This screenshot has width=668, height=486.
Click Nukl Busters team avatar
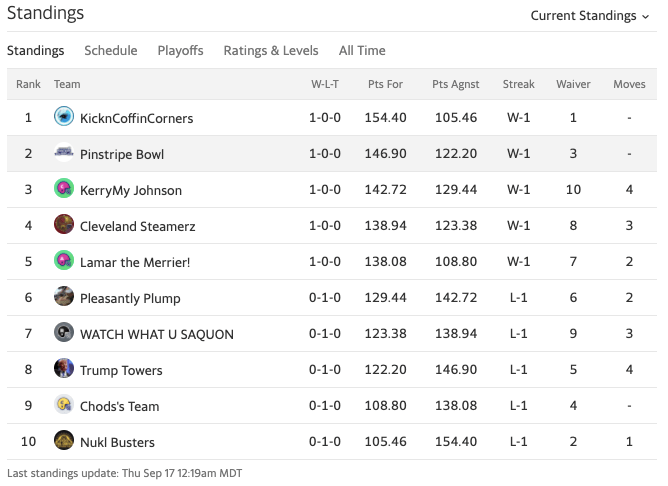coord(64,441)
